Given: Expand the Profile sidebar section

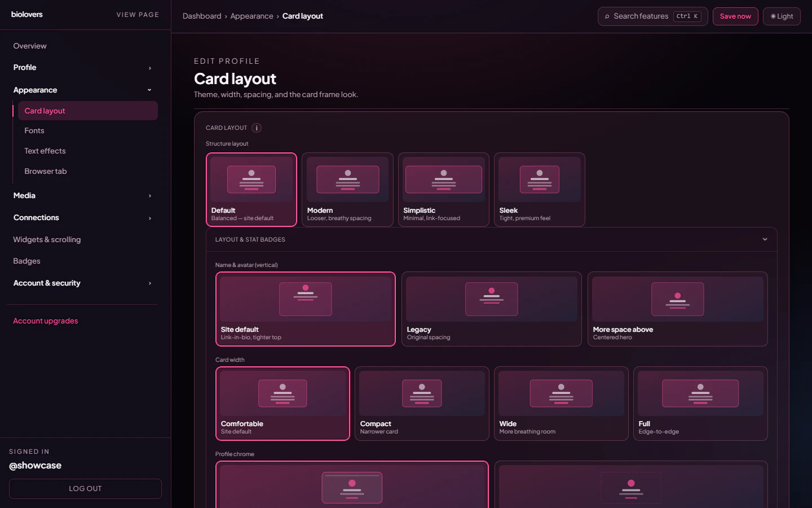Looking at the screenshot, I should [82, 68].
